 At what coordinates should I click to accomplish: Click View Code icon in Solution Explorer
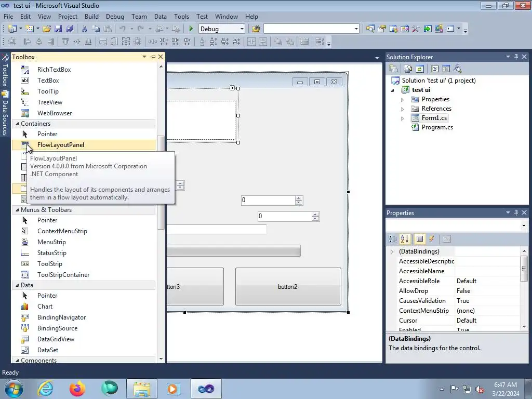435,69
